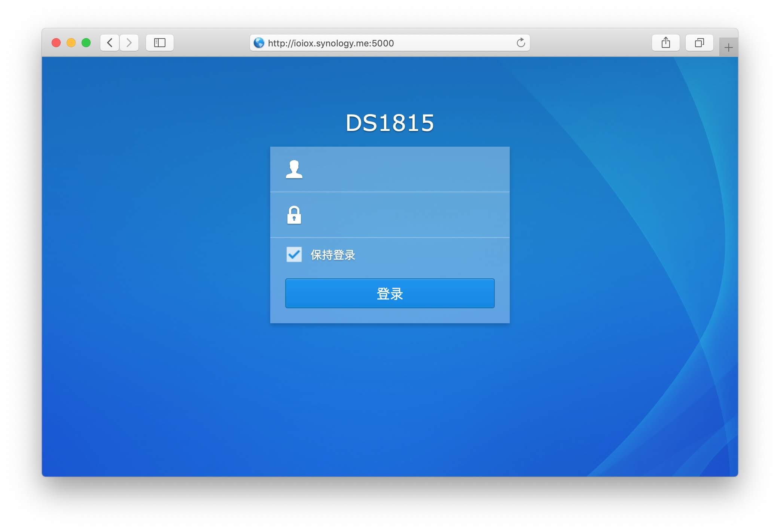Minimize the window with yellow button
780x532 pixels.
(x=71, y=43)
